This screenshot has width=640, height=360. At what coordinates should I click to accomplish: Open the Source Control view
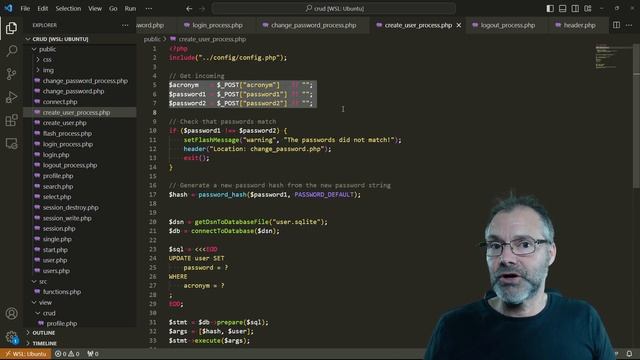(11, 74)
